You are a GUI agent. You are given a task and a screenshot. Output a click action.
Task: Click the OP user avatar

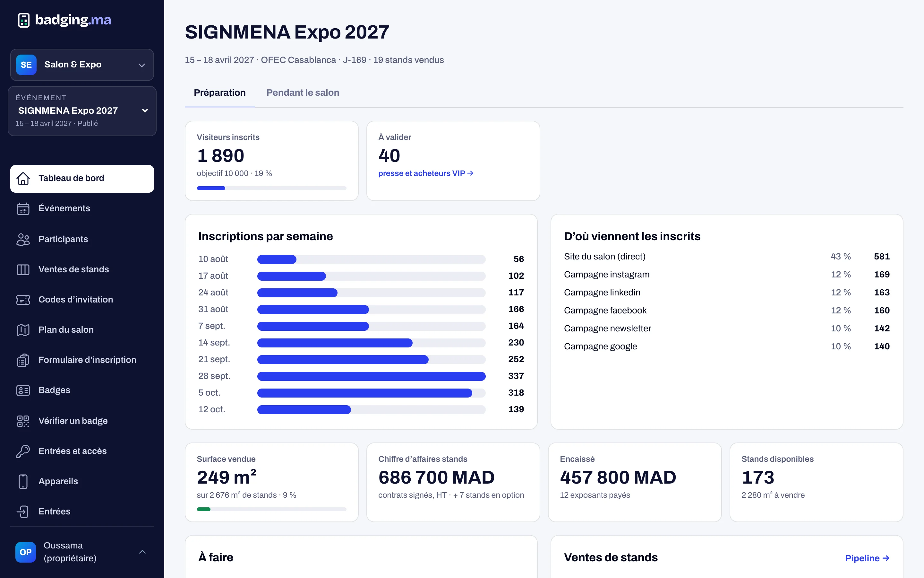[x=26, y=552]
